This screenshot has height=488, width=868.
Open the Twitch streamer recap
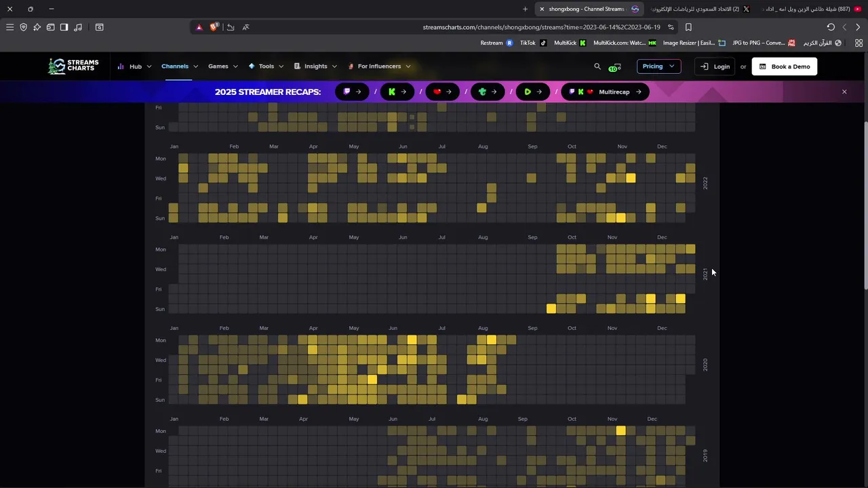(352, 91)
